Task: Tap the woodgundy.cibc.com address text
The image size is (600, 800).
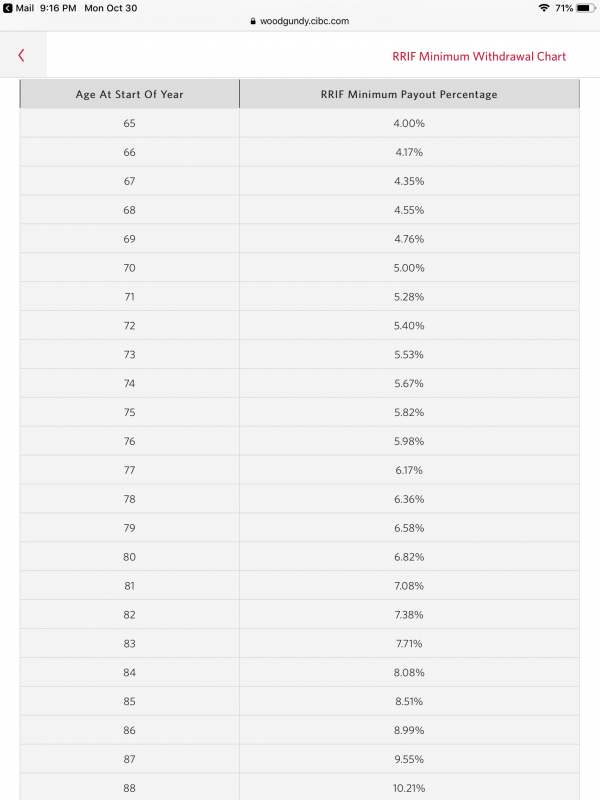Action: pos(304,21)
